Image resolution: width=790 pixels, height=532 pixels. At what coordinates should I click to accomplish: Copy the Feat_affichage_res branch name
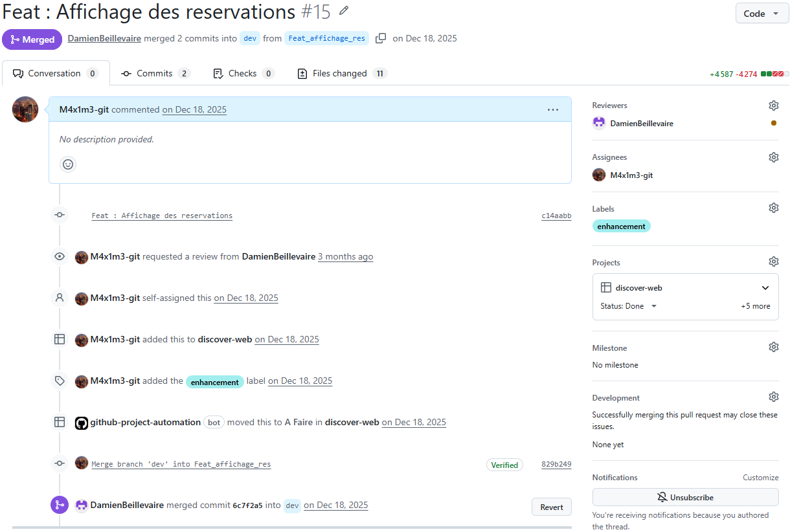[x=380, y=38]
